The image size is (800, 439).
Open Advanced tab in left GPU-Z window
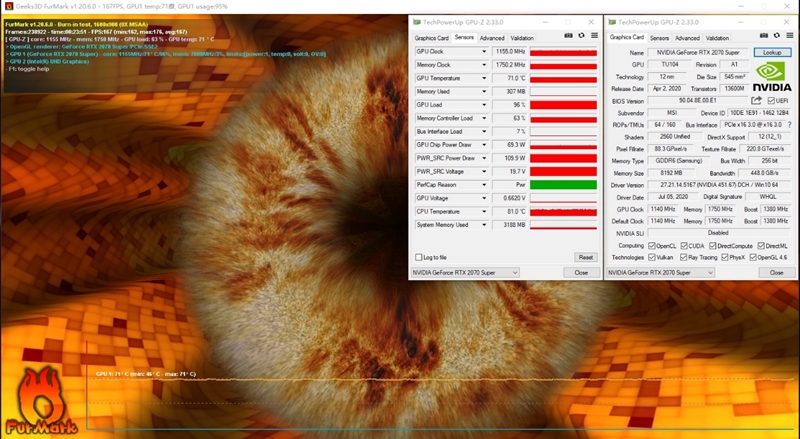(x=492, y=38)
